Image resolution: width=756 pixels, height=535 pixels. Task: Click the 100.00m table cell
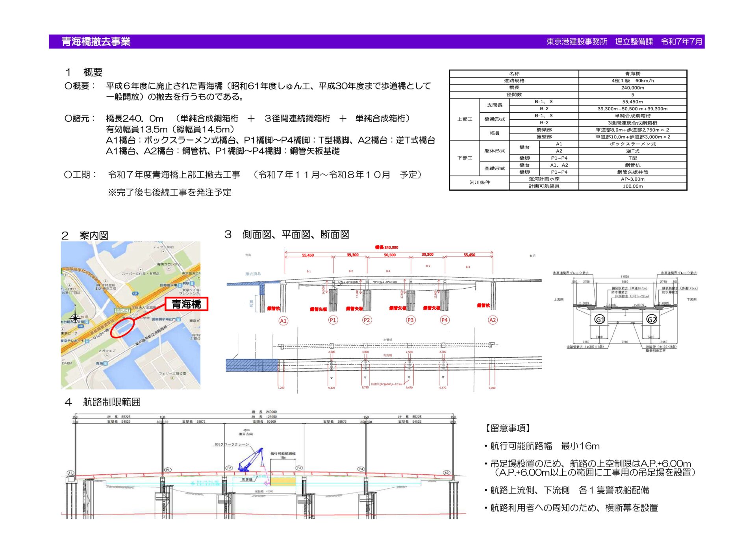[633, 186]
